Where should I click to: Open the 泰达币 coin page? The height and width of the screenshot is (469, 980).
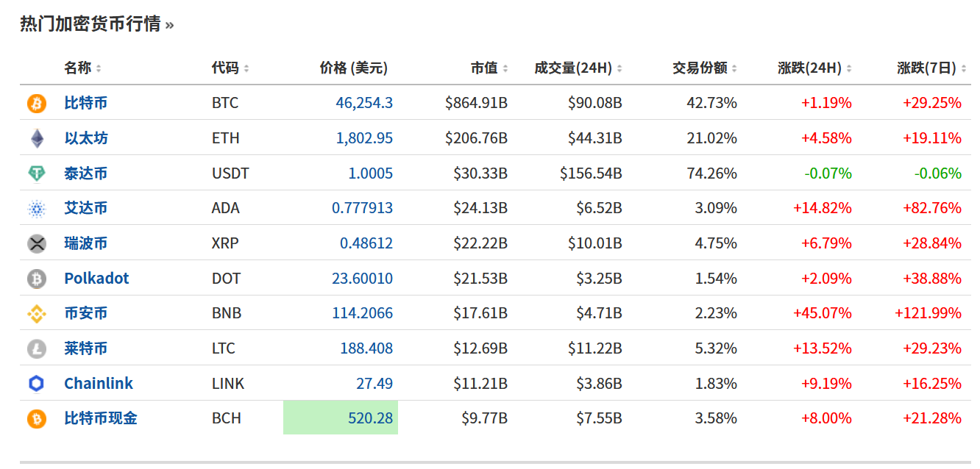(x=85, y=173)
